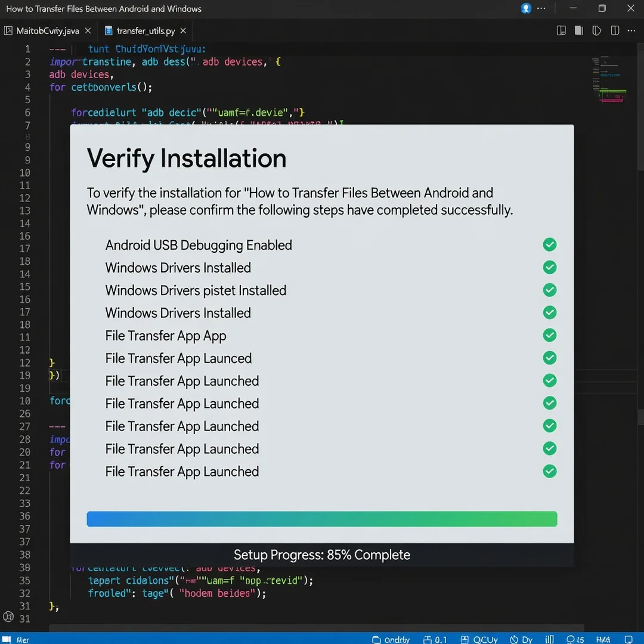Switch to the transfer_utils.py tab
Viewport: 644px width, 644px height.
pos(145,31)
